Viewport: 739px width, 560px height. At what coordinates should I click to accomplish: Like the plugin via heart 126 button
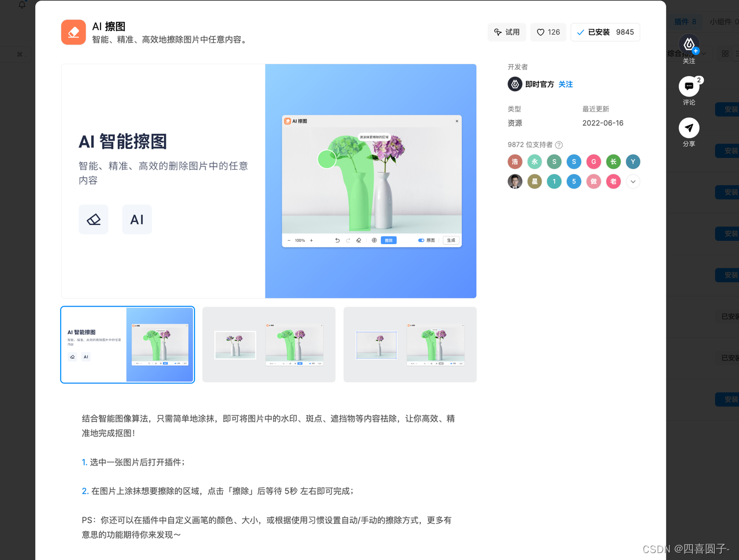click(x=548, y=32)
